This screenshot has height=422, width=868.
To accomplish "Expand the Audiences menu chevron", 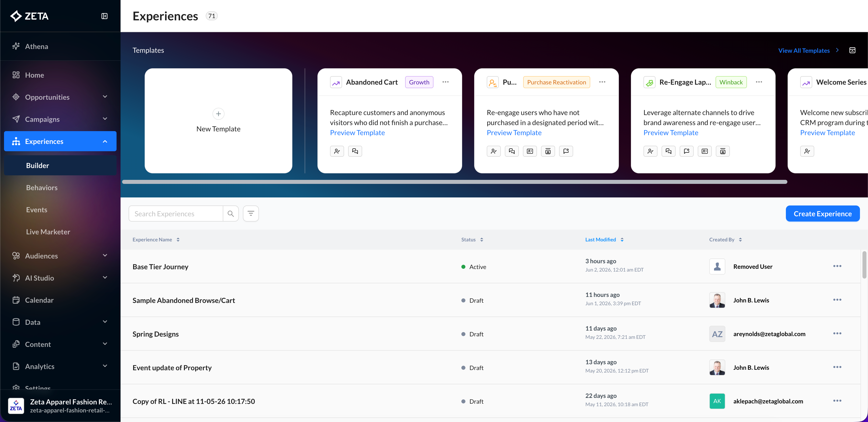I will 105,255.
